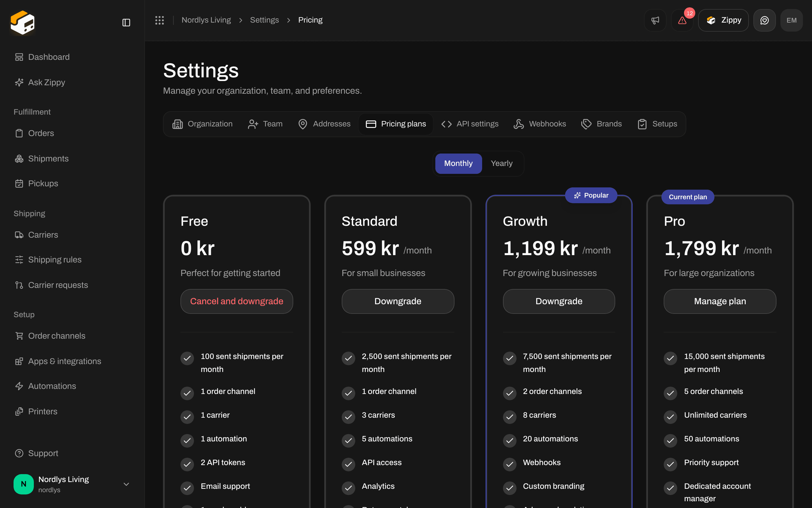Click Downgrade on the Growth plan
The width and height of the screenshot is (812, 508).
tap(559, 301)
